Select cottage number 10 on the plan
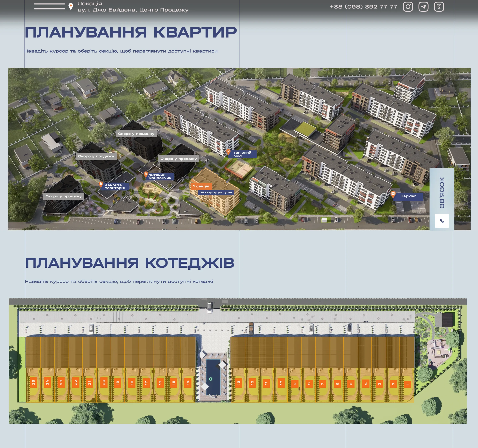Viewport: 478px width, 448px height. [281, 383]
